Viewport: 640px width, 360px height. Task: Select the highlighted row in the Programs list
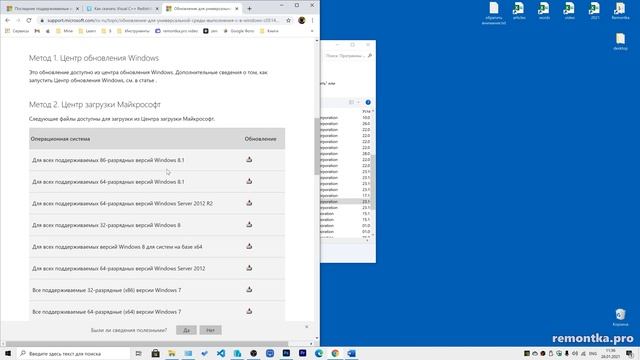345,202
